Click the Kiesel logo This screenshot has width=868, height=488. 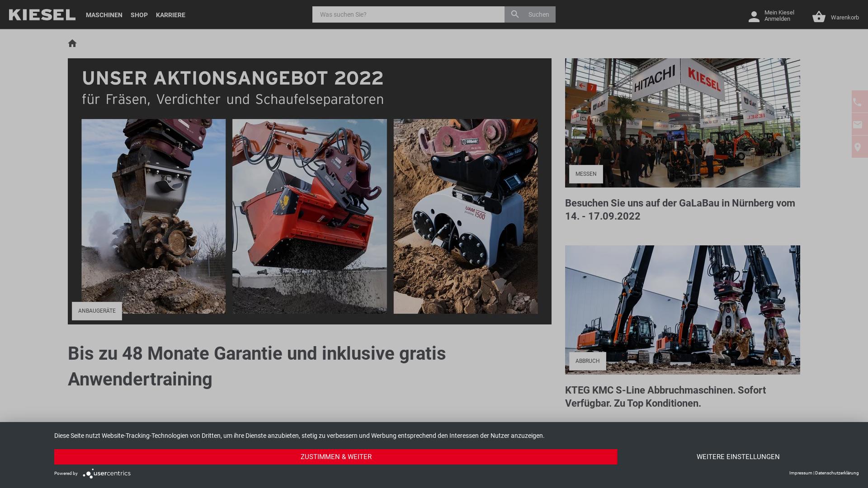(42, 14)
